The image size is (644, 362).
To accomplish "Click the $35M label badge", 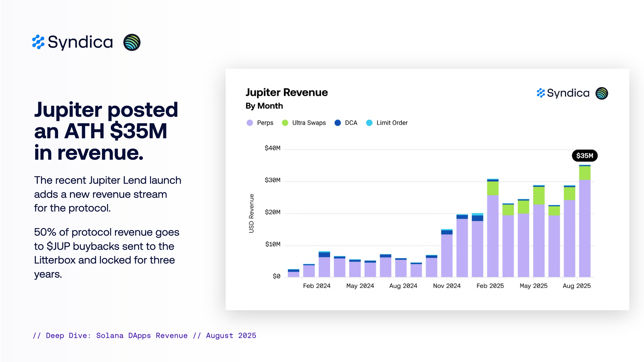I will (x=584, y=156).
